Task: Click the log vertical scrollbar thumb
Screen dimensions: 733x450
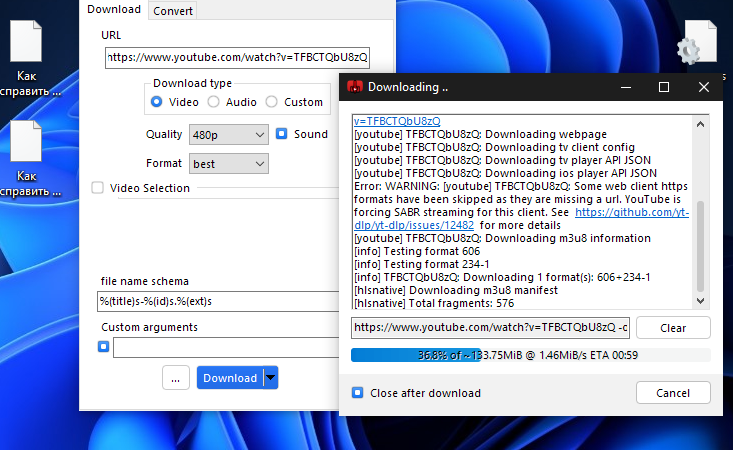Action: (700, 246)
